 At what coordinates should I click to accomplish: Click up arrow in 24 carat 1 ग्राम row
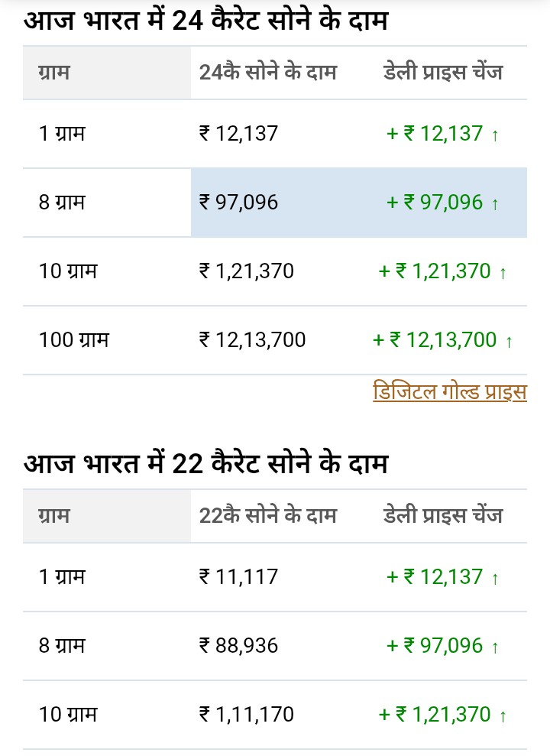tap(495, 135)
